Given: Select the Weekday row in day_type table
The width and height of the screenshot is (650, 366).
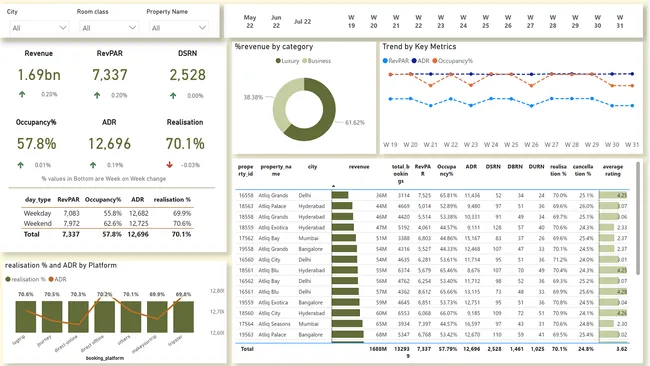Looking at the screenshot, I should [x=107, y=213].
